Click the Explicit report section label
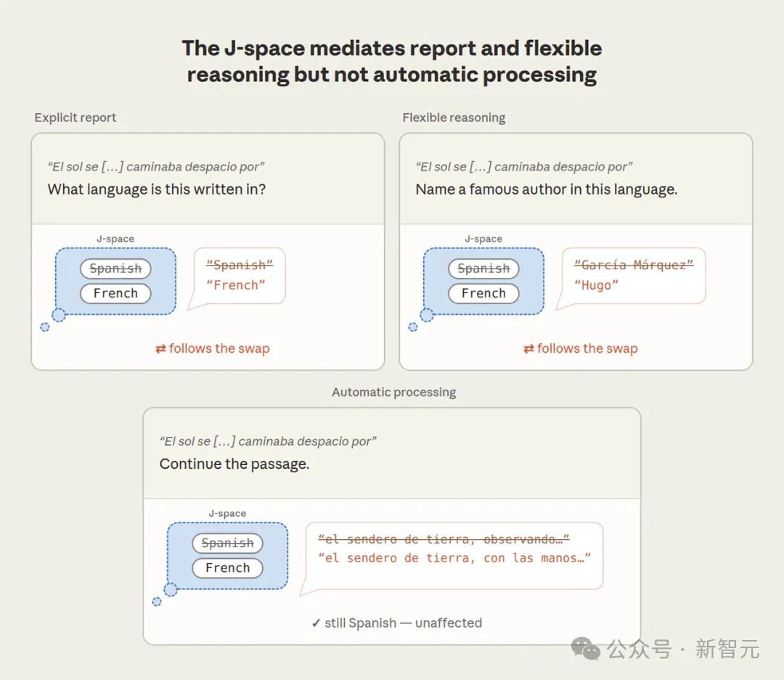Image resolution: width=784 pixels, height=680 pixels. coord(75,118)
